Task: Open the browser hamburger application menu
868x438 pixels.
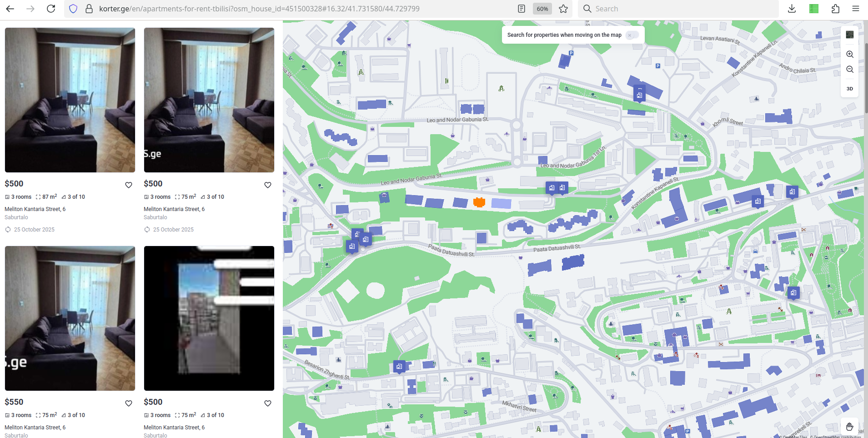Action: pyautogui.click(x=855, y=9)
